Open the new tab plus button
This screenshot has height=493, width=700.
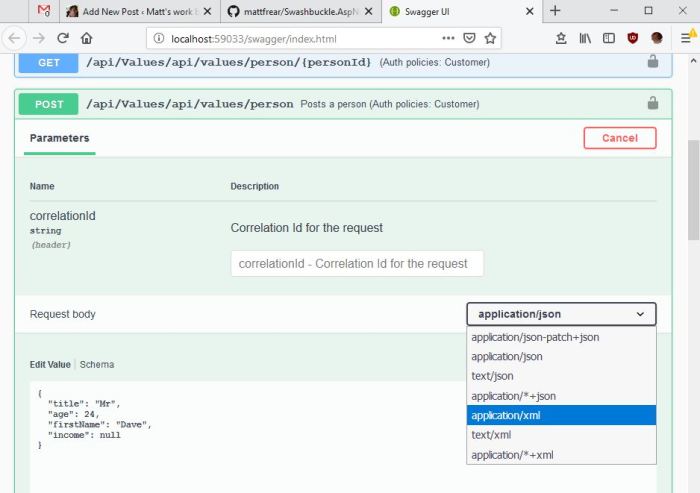click(x=555, y=11)
